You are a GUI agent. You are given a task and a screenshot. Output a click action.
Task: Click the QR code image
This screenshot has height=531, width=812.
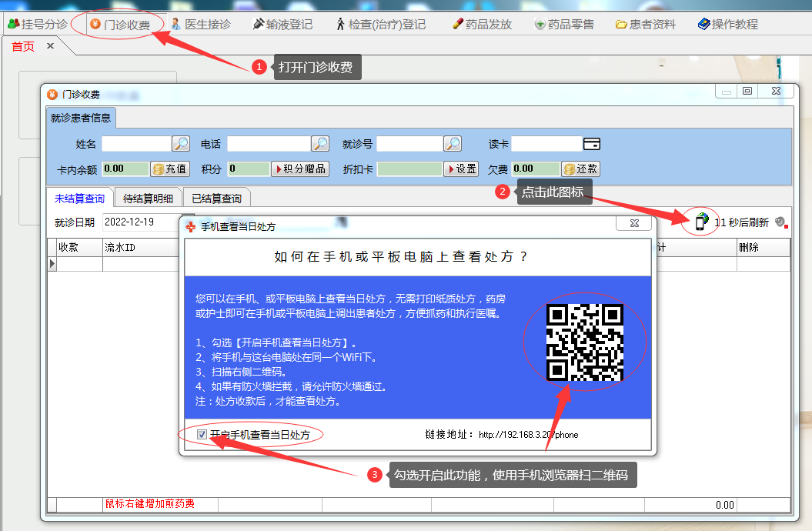pyautogui.click(x=585, y=342)
